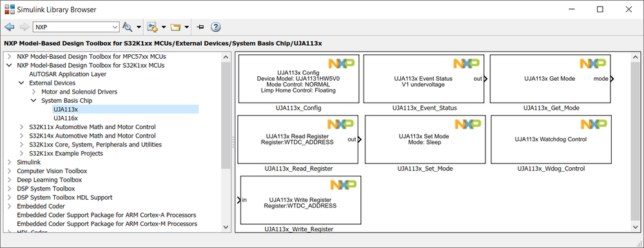Screen dimensions: 644x248
Task: Expand S32K14x Automotive Math and Motor Control
Action: point(21,136)
